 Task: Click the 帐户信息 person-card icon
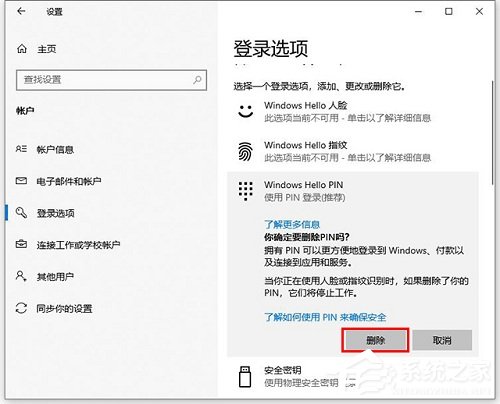pyautogui.click(x=21, y=149)
